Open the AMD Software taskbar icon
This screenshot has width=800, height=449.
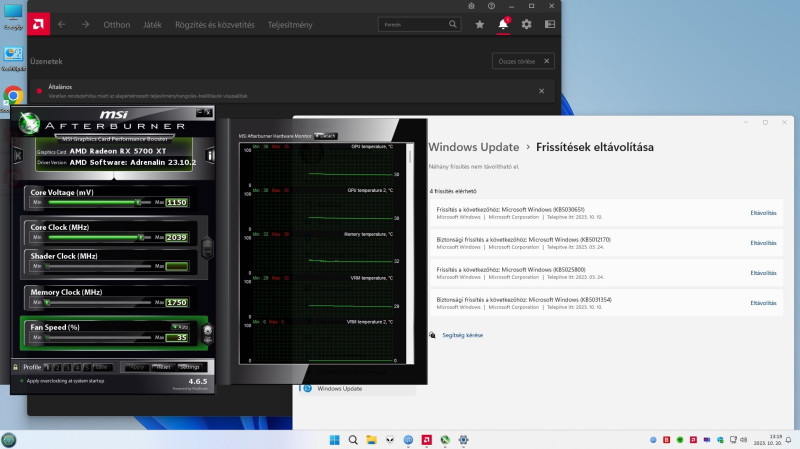427,440
